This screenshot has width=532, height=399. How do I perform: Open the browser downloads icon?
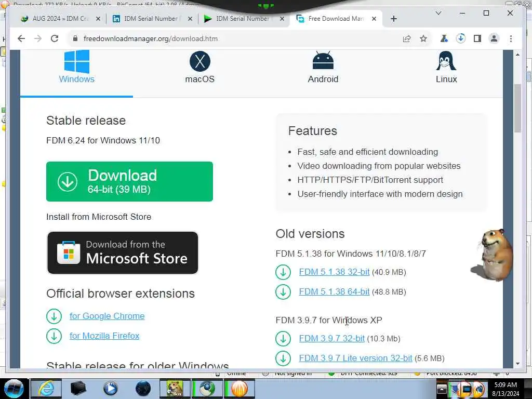pyautogui.click(x=460, y=38)
